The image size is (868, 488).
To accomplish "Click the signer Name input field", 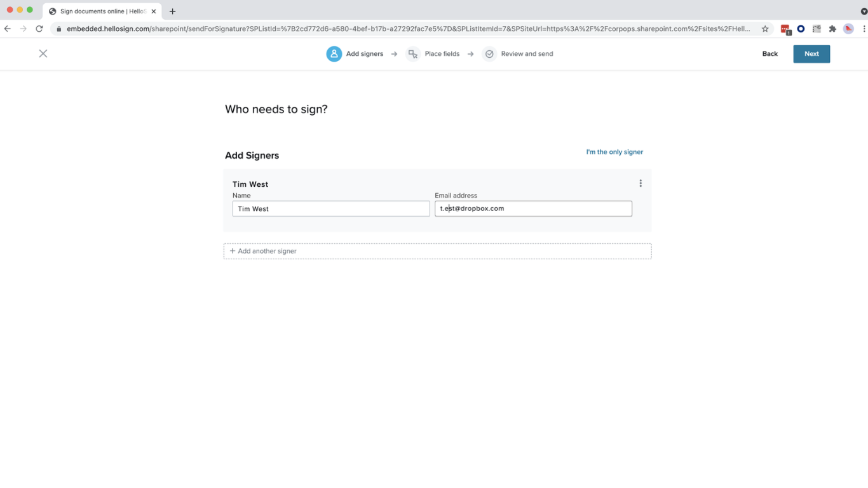I will (331, 208).
